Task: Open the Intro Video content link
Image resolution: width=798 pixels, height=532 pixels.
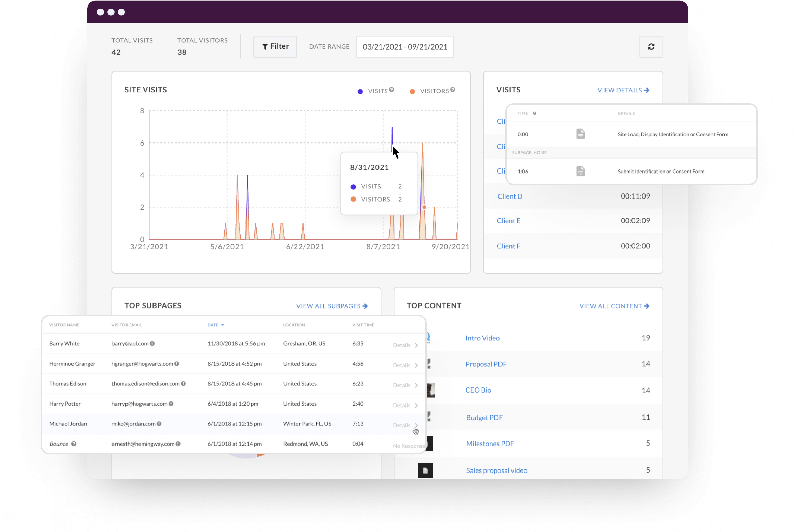Action: point(482,338)
